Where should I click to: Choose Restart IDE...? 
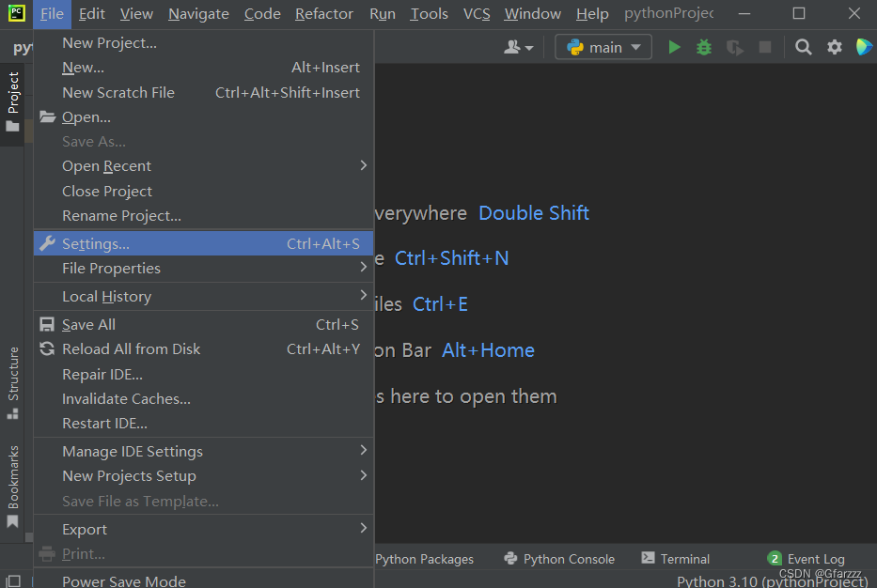[x=204, y=424]
